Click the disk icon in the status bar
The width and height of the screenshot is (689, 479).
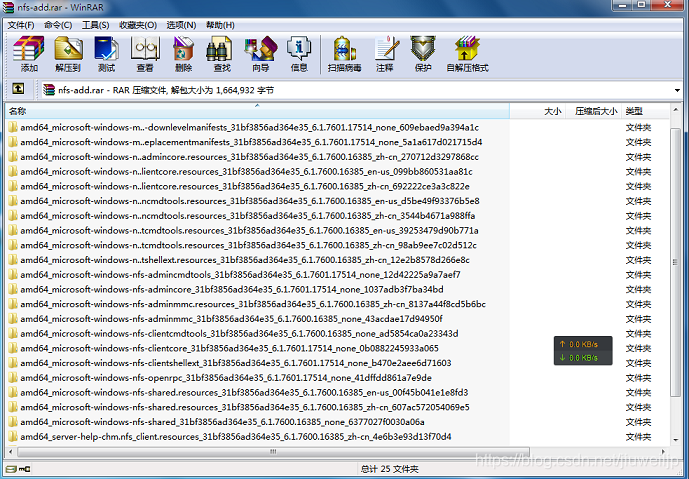pyautogui.click(x=11, y=469)
